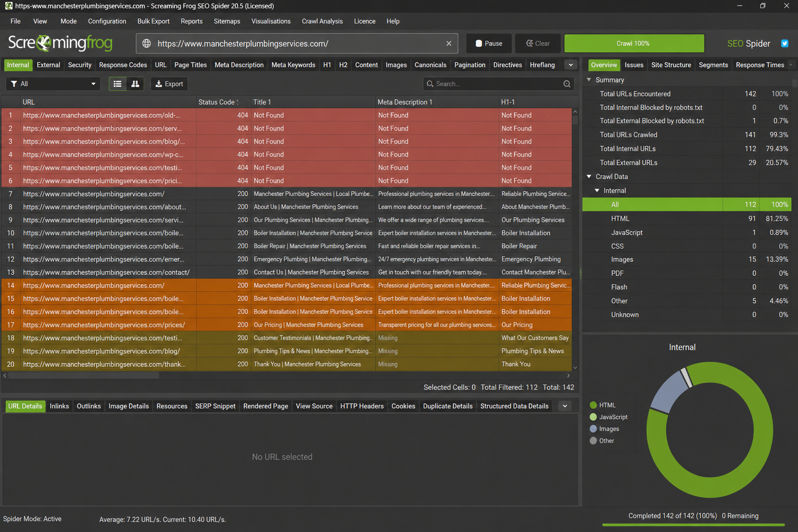Collapse the Internal tree node
Image resolution: width=798 pixels, height=532 pixels.
[x=597, y=191]
